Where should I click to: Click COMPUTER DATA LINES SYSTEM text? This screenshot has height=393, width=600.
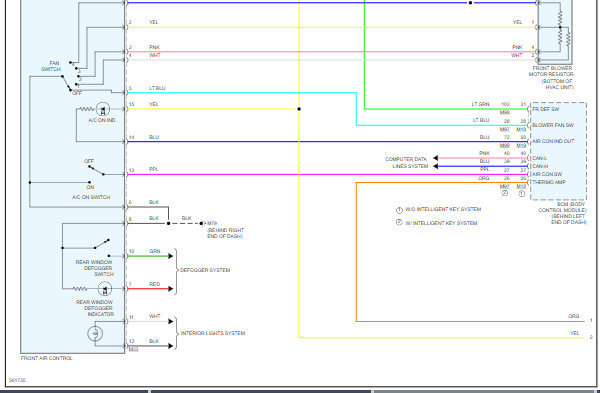pyautogui.click(x=406, y=163)
